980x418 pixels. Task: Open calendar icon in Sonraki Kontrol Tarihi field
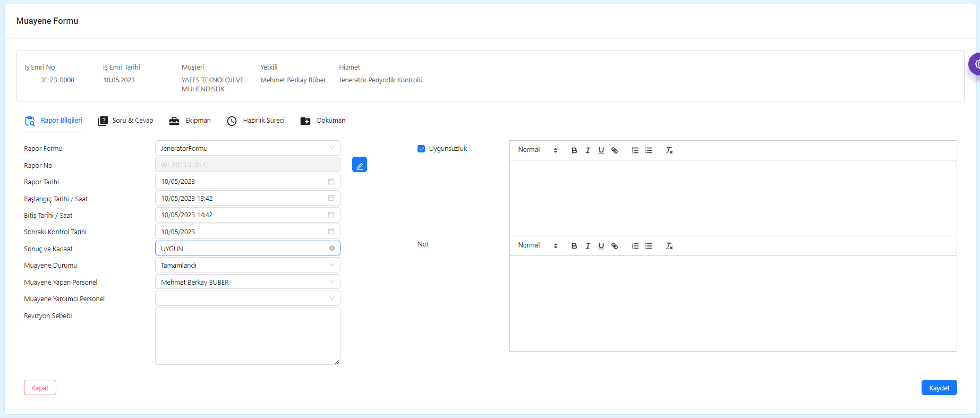331,232
